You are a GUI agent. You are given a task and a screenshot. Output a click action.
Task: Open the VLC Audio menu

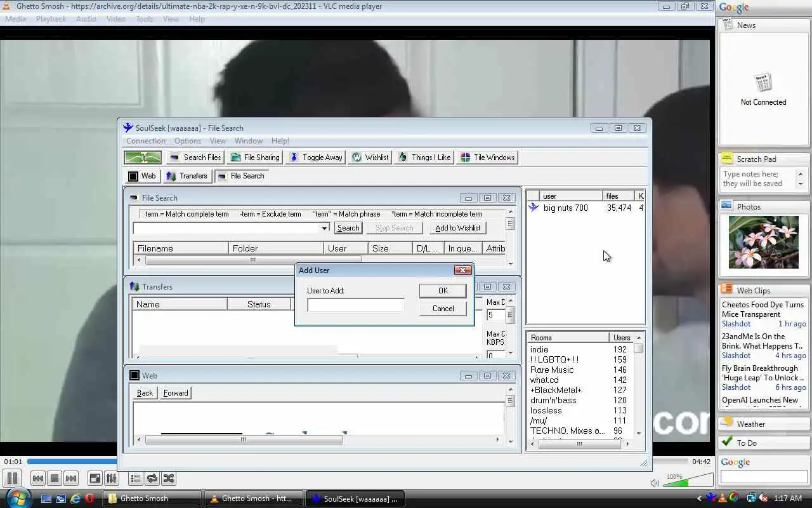point(86,19)
